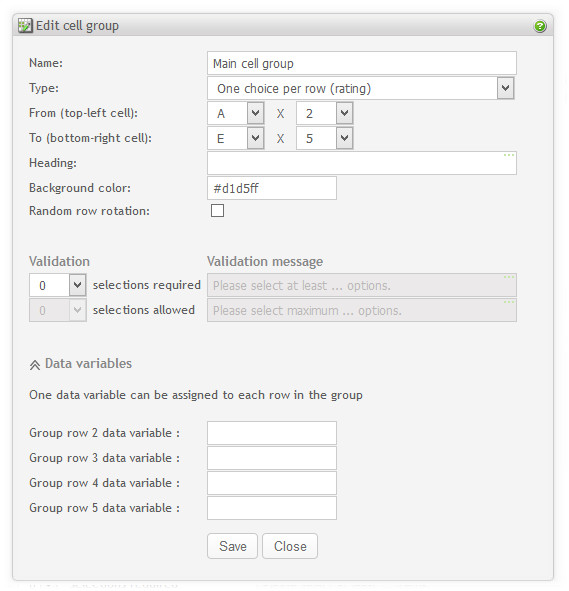569x591 pixels.
Task: Click the Name input field
Action: pyautogui.click(x=362, y=63)
